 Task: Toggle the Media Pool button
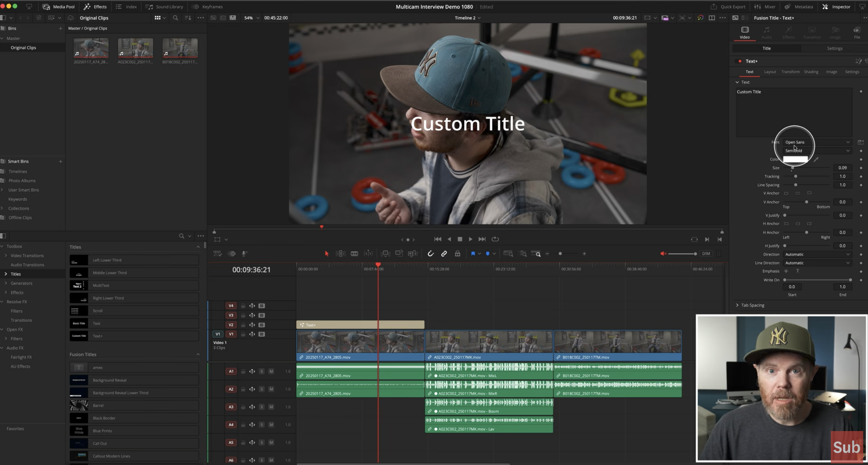tap(59, 6)
